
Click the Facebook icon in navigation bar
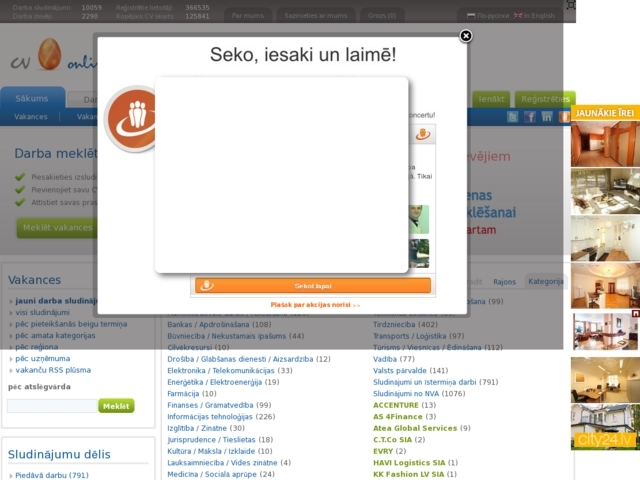(531, 117)
